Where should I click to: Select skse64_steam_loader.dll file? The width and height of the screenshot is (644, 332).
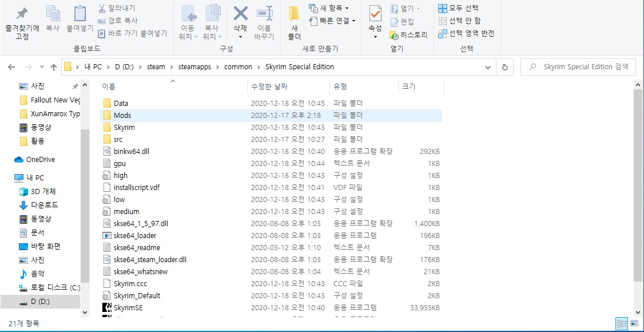(271, 260)
